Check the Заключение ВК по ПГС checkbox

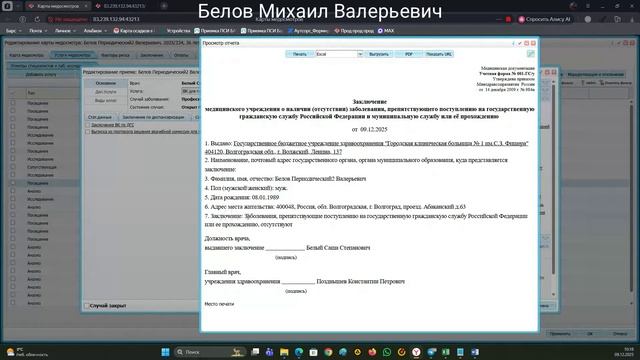(87, 125)
